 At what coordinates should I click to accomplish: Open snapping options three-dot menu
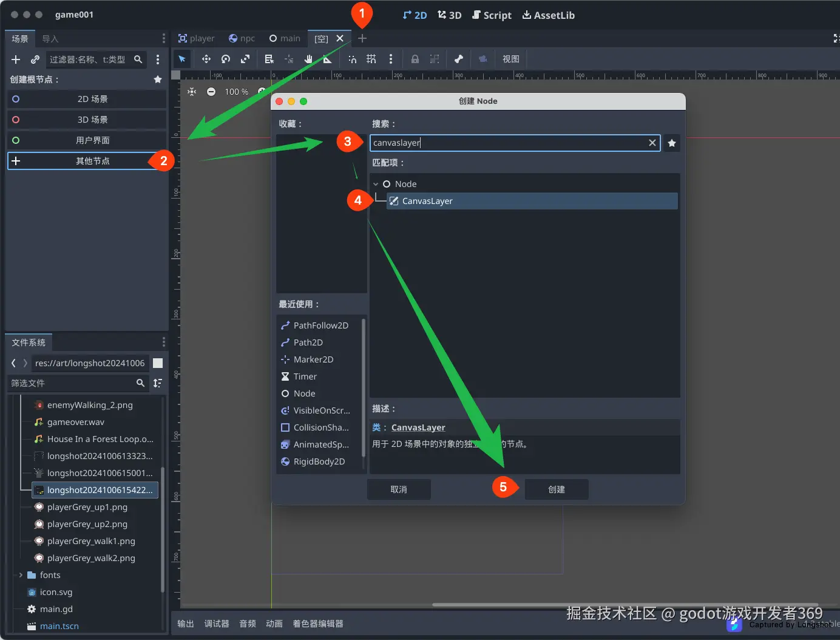tap(391, 59)
